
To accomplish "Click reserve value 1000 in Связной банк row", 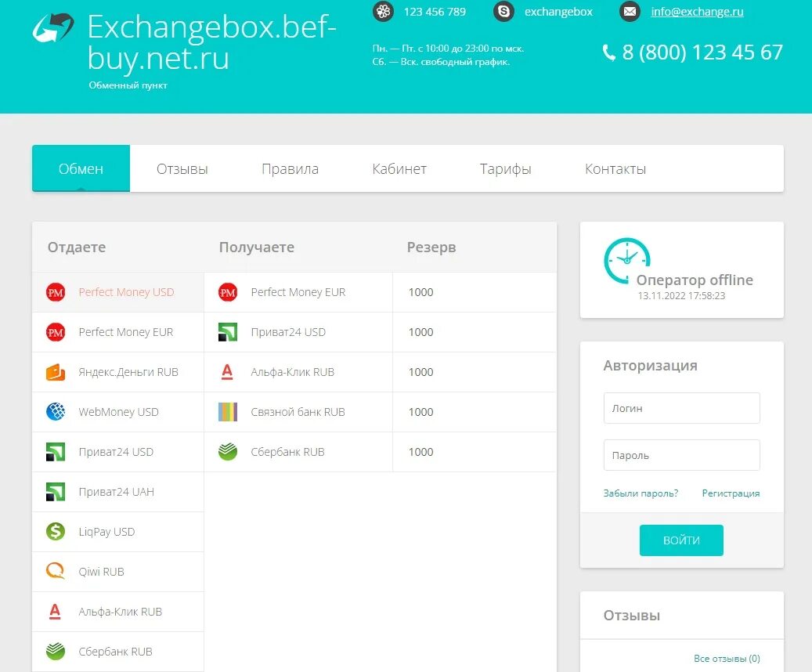I will pyautogui.click(x=420, y=413).
